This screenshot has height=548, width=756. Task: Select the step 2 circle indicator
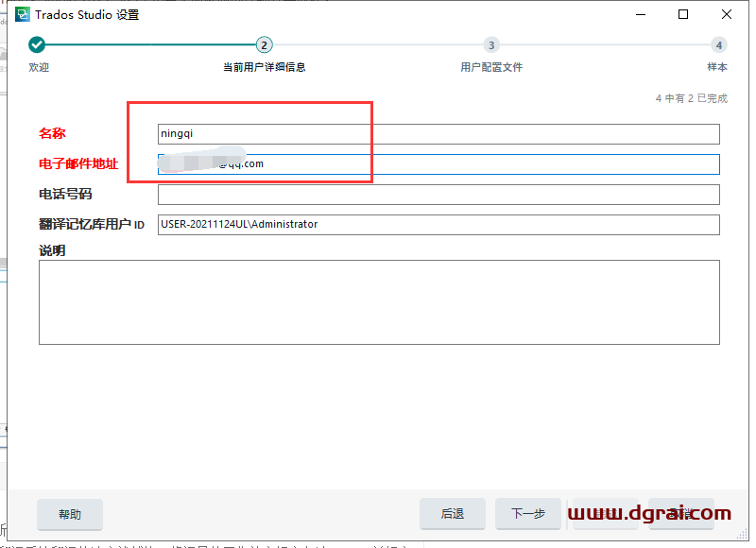264,44
